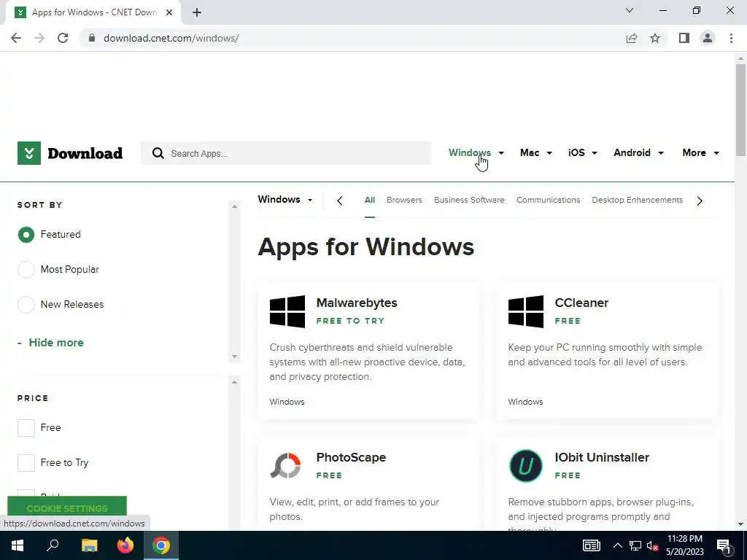Close the Apps for Windows tab
This screenshot has width=747, height=560.
169,12
